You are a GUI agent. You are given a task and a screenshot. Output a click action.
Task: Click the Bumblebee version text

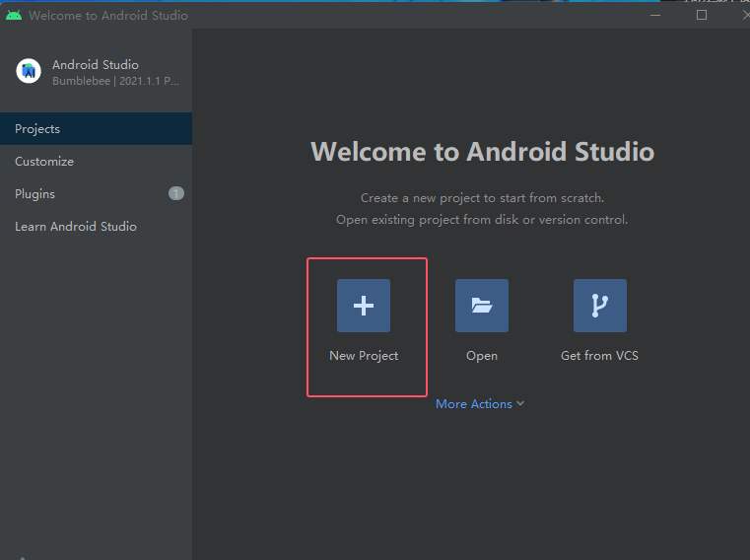(x=115, y=81)
